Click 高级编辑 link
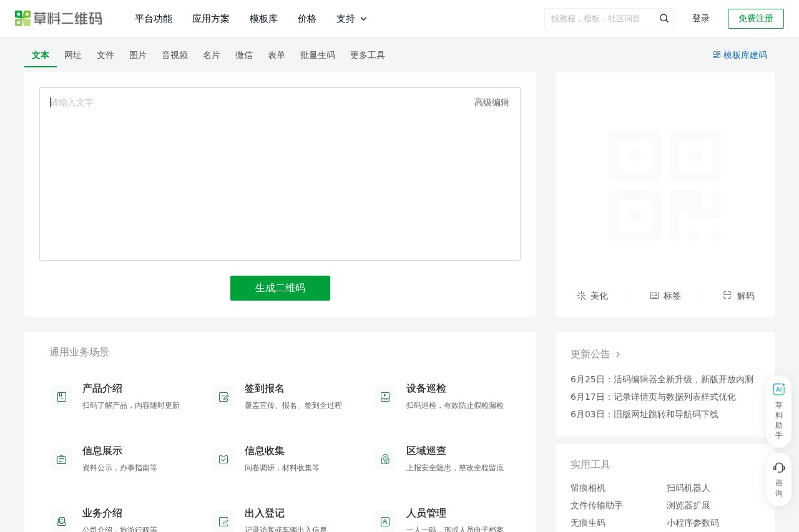The image size is (799, 532). click(x=492, y=102)
